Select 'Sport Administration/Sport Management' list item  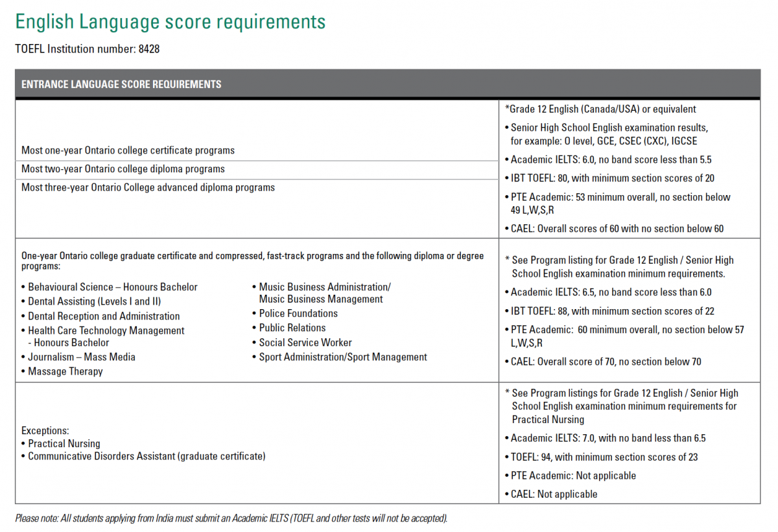point(339,357)
